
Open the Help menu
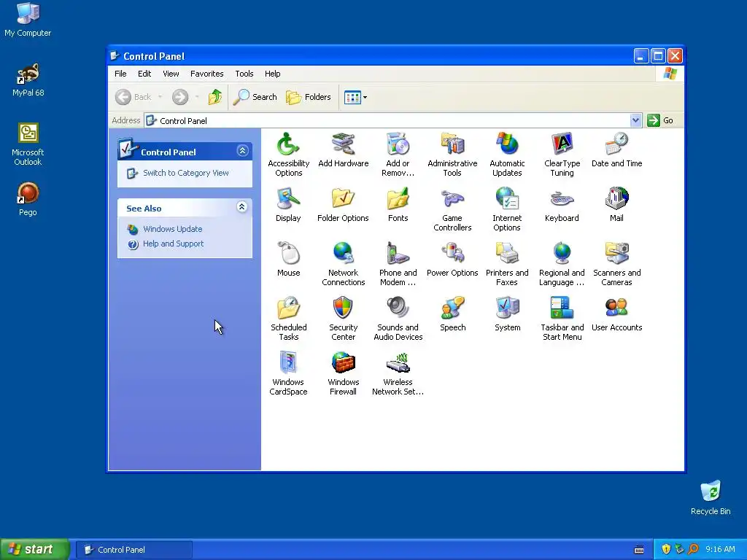[x=273, y=74]
